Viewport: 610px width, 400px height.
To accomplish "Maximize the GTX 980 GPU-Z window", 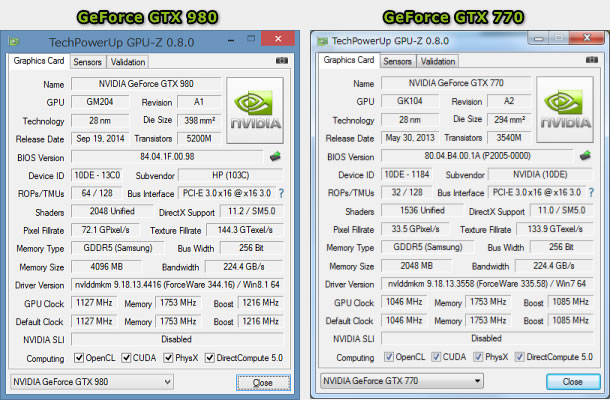I will pyautogui.click(x=251, y=39).
